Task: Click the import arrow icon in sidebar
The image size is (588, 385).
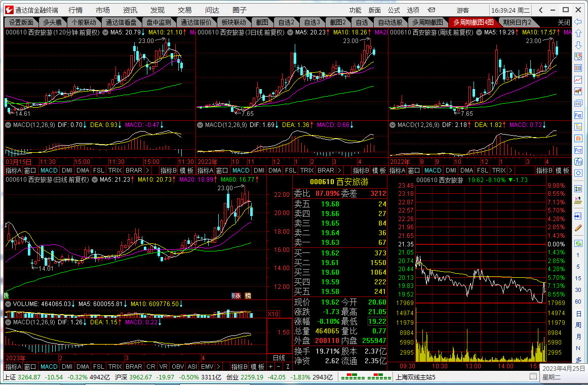Action: click(x=578, y=217)
